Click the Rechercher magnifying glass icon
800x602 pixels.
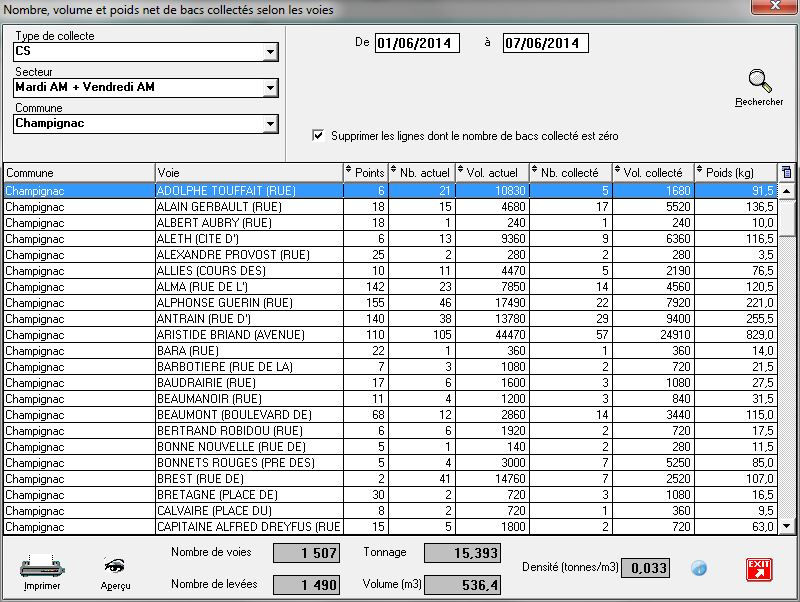759,81
